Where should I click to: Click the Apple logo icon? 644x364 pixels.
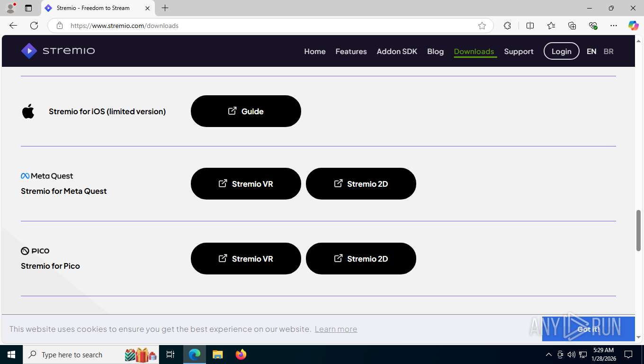28,111
